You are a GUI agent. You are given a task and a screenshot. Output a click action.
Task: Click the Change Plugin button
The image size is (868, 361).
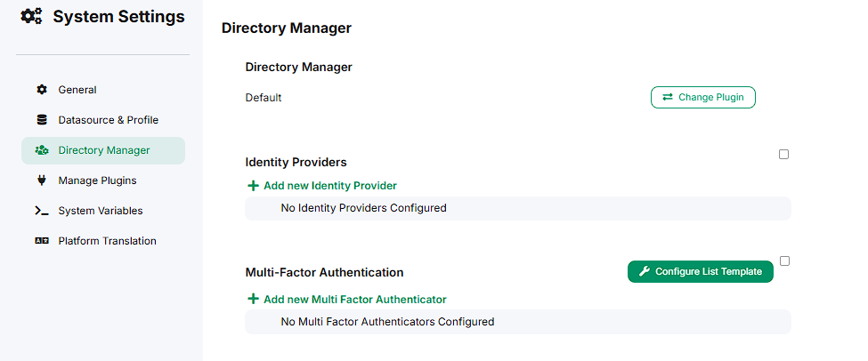[x=703, y=97]
